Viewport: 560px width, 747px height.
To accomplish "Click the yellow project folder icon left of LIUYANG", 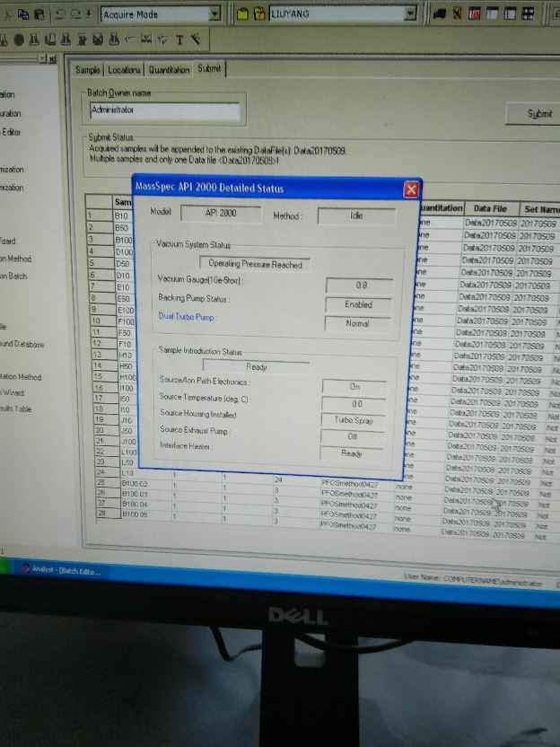I will (x=242, y=14).
